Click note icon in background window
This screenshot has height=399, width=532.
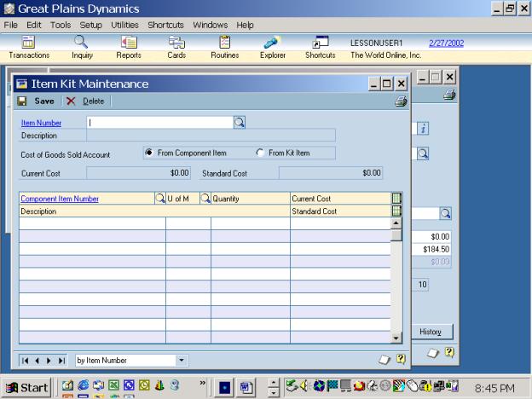pos(433,353)
